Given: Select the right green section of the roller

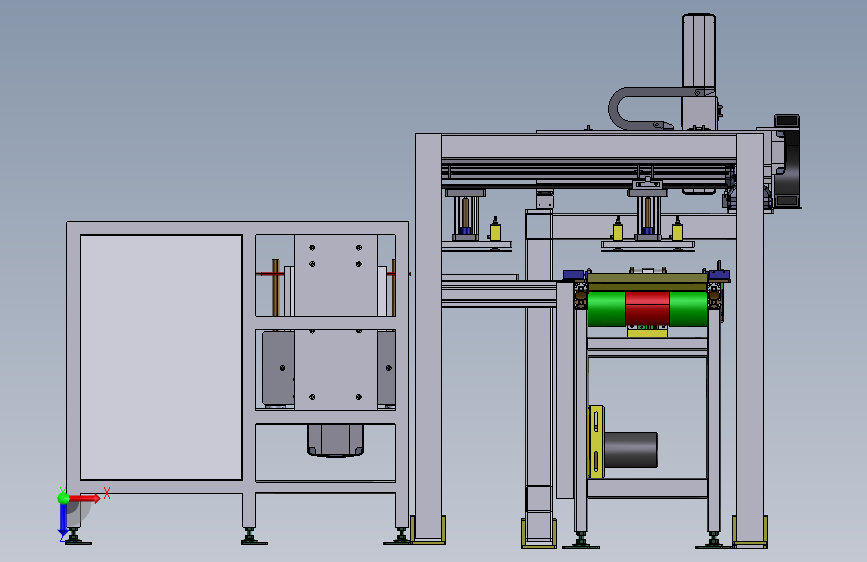Looking at the screenshot, I should tap(688, 309).
